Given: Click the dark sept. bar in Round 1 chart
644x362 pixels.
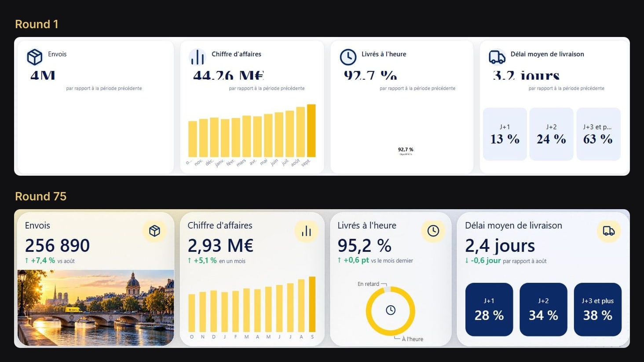Looking at the screenshot, I should (x=311, y=131).
